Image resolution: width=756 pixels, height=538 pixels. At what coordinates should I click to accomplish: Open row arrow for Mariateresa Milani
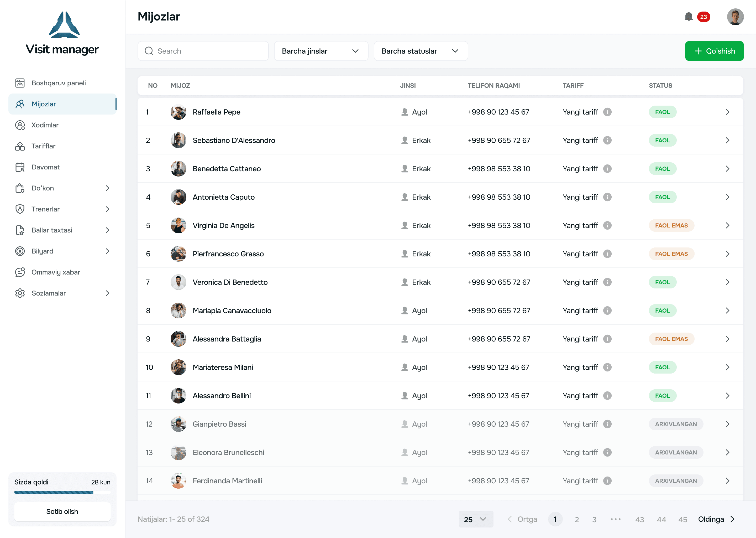tap(727, 368)
